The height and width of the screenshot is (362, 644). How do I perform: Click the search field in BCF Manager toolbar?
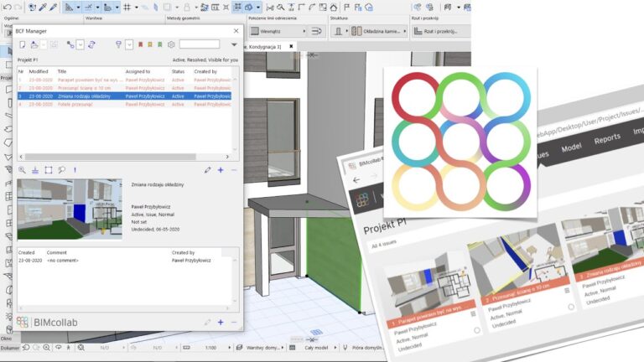[200, 44]
